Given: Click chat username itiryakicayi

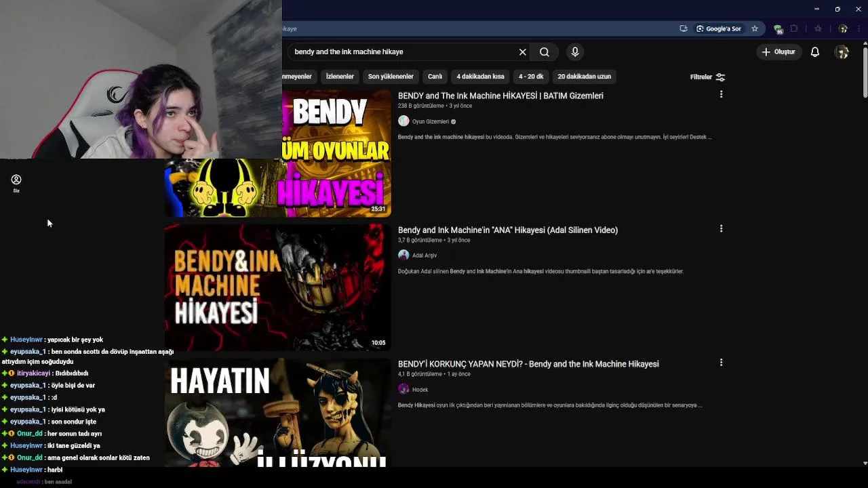Looking at the screenshot, I should tap(33, 373).
